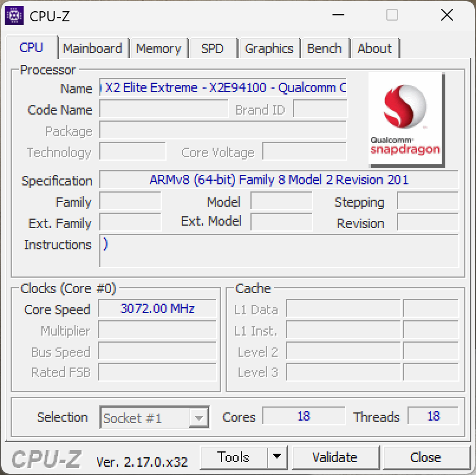This screenshot has width=476, height=475.
Task: Open the About tab
Action: [375, 48]
